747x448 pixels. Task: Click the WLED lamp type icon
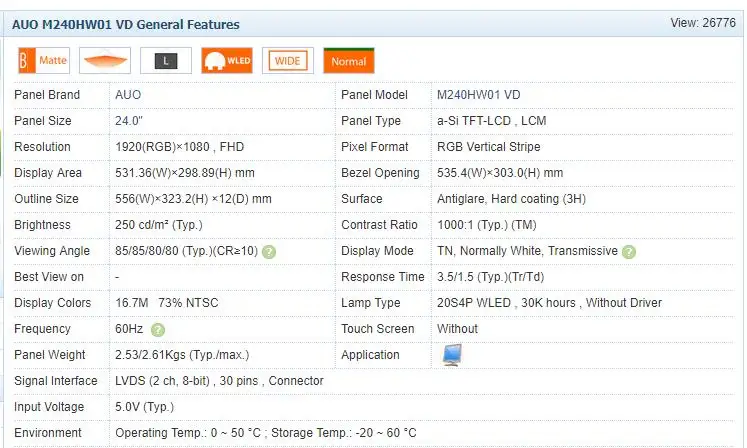tap(227, 61)
